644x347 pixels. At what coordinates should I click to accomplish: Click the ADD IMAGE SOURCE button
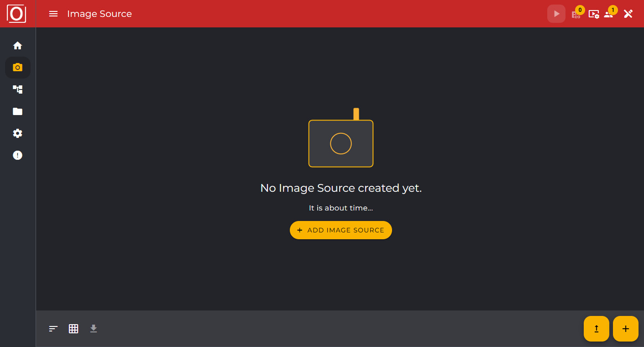(340, 230)
